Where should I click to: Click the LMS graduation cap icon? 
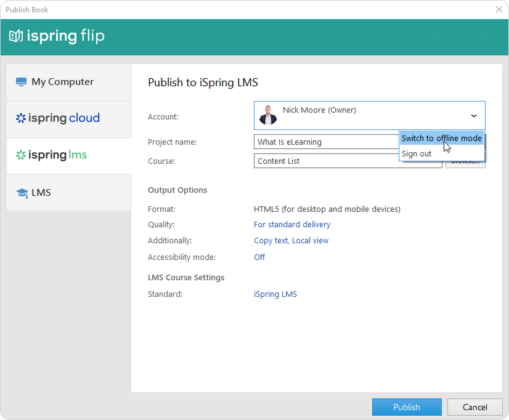[x=22, y=193]
